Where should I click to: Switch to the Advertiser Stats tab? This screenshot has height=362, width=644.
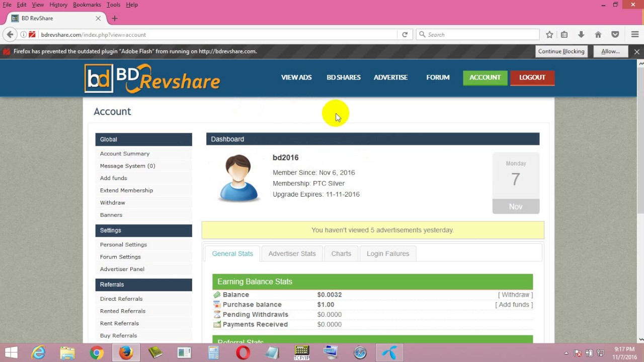coord(292,253)
